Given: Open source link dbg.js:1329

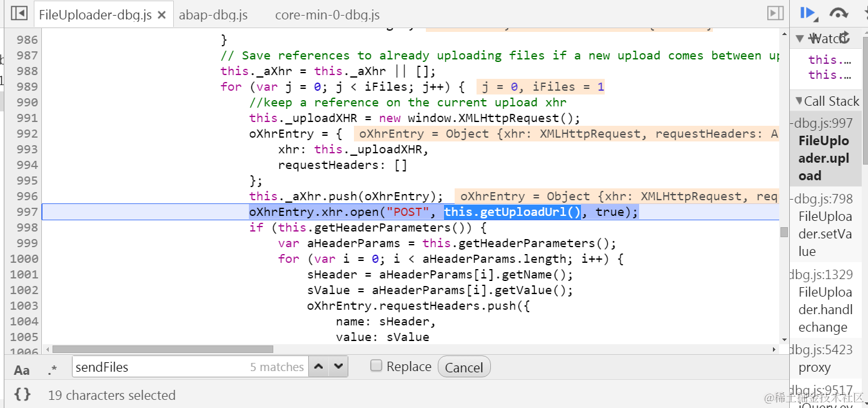Looking at the screenshot, I should 822,274.
